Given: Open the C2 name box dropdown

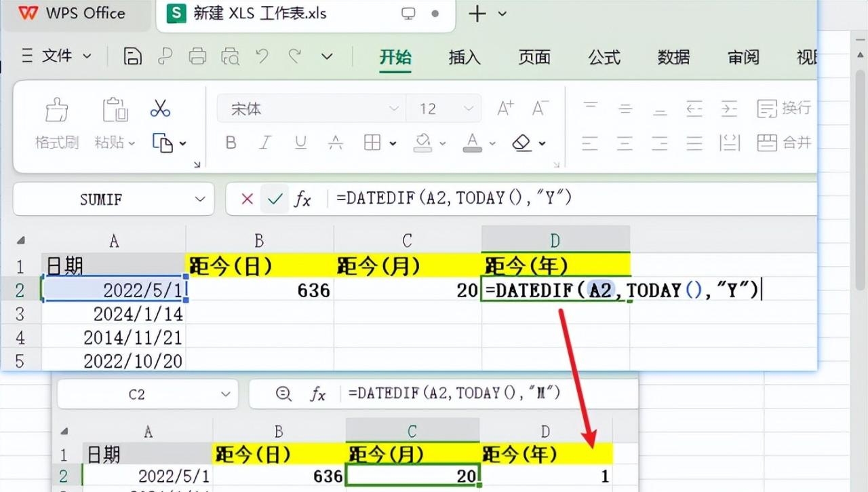Looking at the screenshot, I should click(x=224, y=394).
